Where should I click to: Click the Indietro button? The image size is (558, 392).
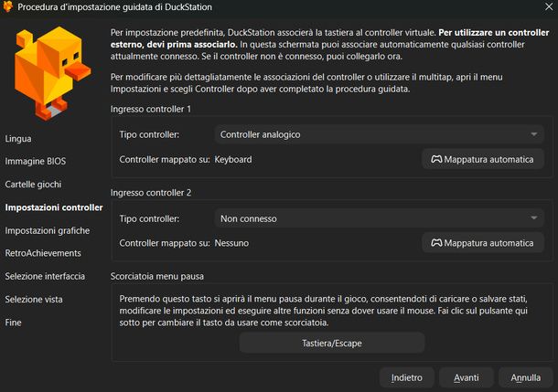click(407, 377)
